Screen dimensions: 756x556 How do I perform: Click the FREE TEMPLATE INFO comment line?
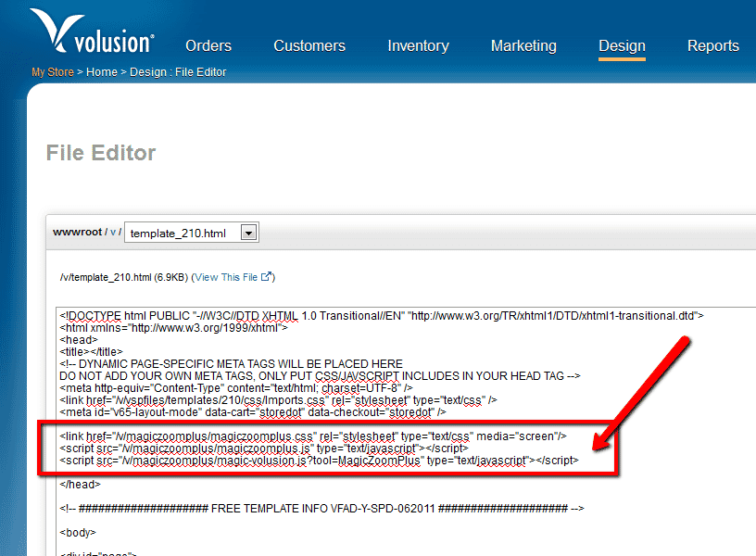[321, 509]
